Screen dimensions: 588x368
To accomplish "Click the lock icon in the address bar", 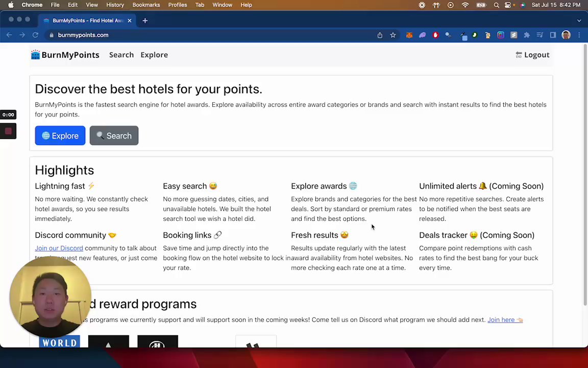I will click(x=52, y=35).
